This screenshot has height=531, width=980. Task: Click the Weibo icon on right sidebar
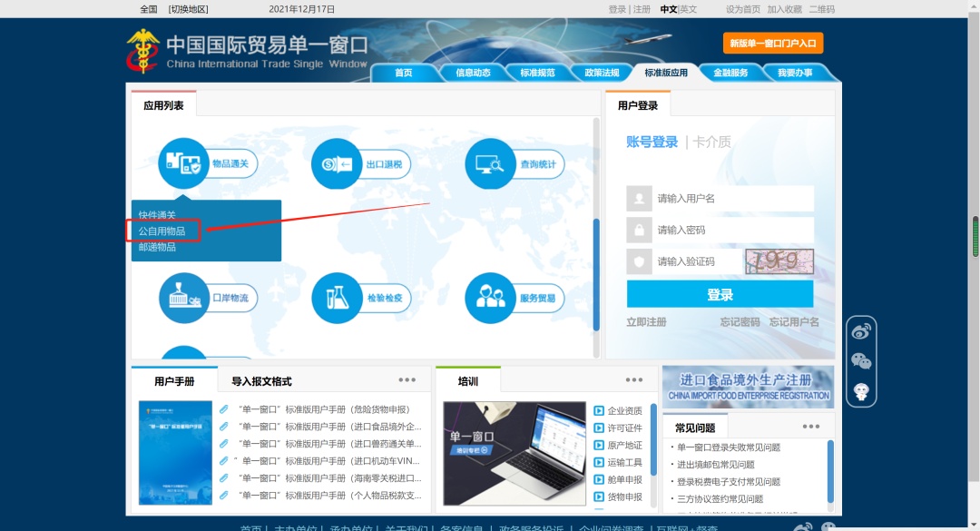point(861,331)
